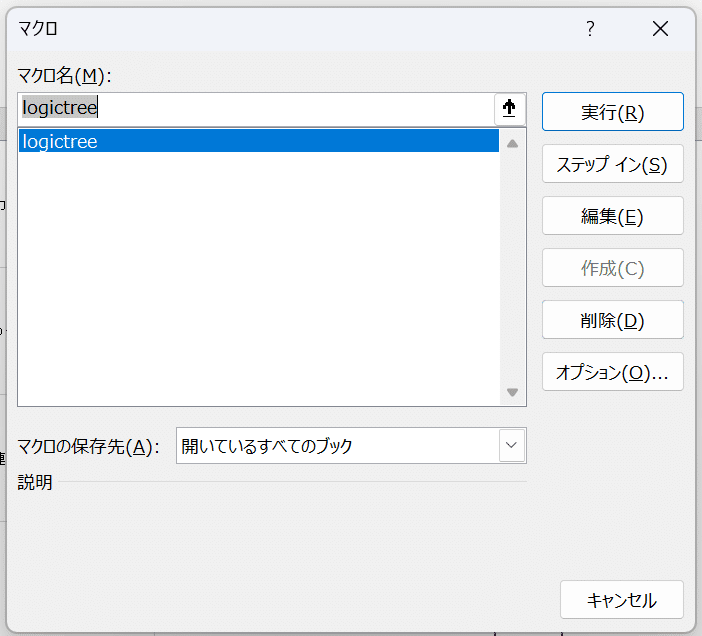Open macro editor with 編集(E)
702x636 pixels.
(612, 216)
